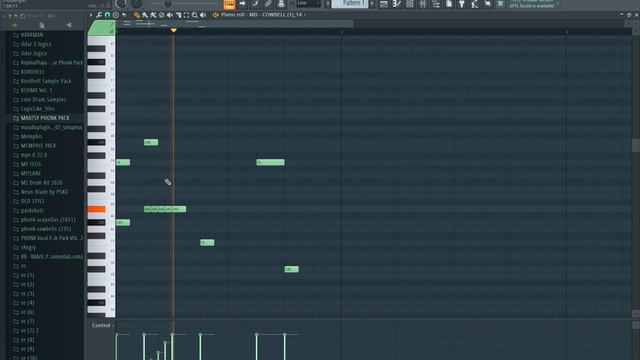
Task: Expand phonk cowbells (135) folder
Action: click(45, 229)
